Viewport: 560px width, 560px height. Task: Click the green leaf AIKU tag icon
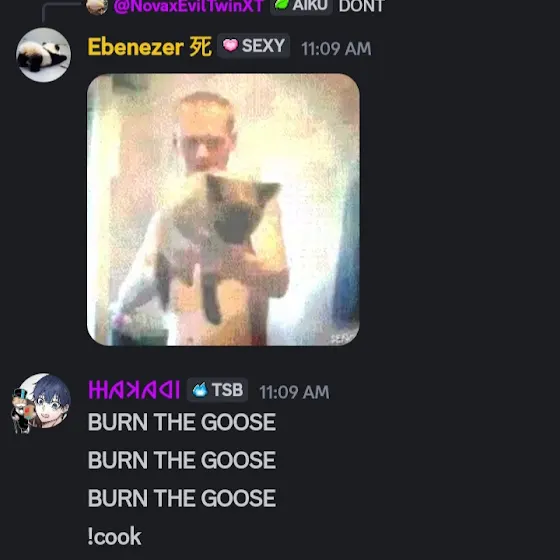coord(282,5)
